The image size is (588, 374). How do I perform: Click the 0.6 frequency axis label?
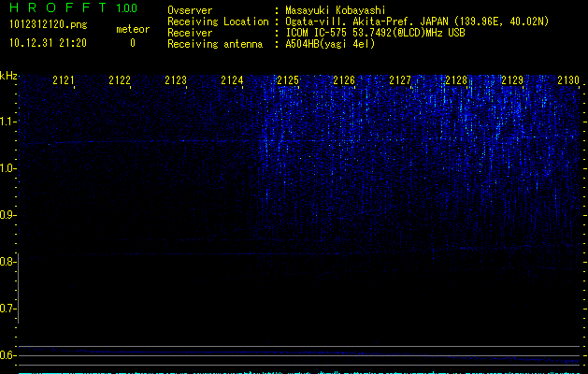(x=7, y=355)
